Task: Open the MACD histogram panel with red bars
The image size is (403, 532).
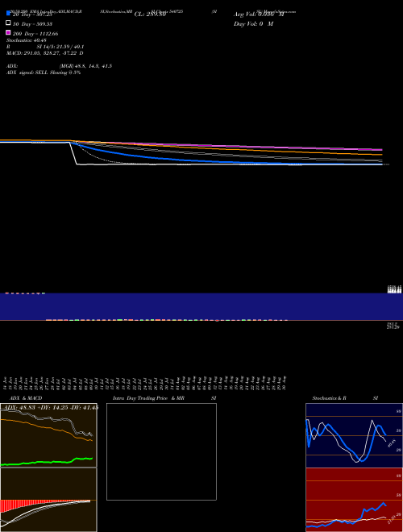Action: [x=48, y=500]
